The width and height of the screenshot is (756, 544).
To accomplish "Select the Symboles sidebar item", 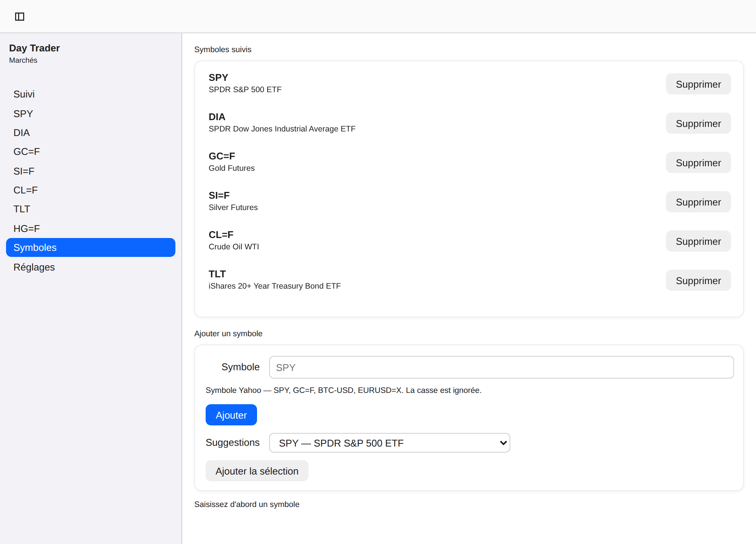I will [x=91, y=247].
